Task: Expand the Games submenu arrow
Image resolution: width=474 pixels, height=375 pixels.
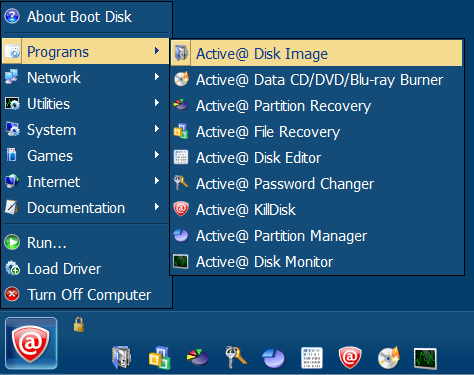Action: tap(157, 155)
